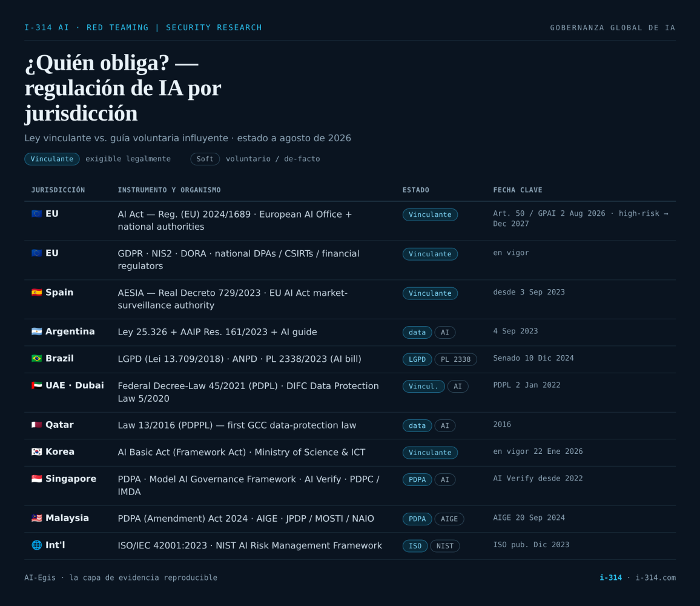Click the date 'Senado 10 Dic 2024'
Screen dimensions: 700x606
[x=533, y=358]
